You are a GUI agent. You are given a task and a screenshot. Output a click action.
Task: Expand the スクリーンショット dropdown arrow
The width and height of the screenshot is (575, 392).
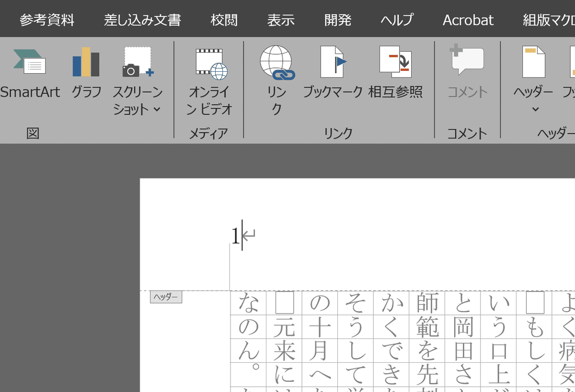(157, 110)
